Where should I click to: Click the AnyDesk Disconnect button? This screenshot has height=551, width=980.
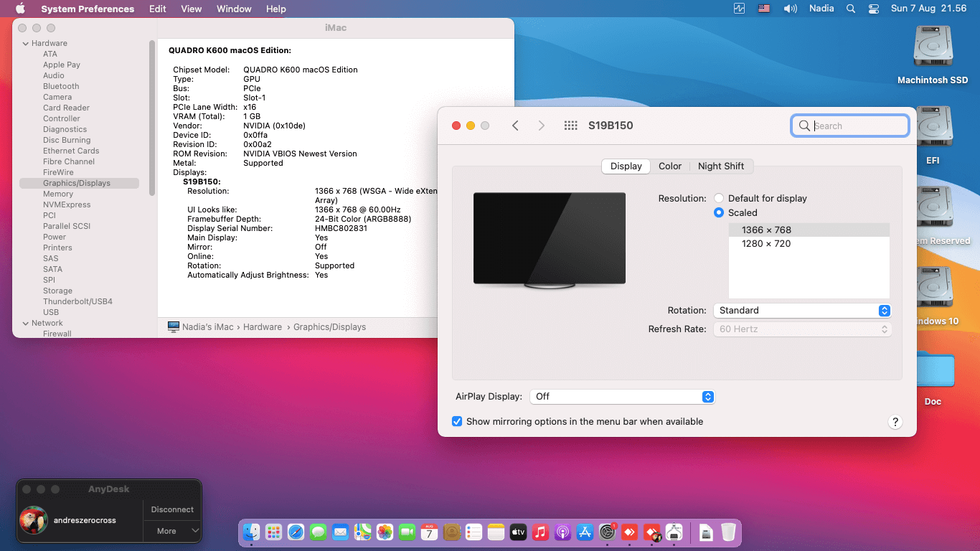(x=172, y=509)
